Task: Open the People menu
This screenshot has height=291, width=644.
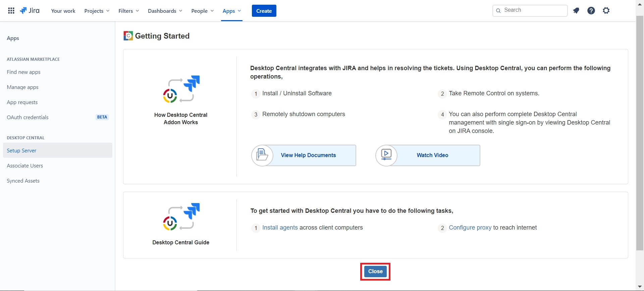Action: [x=202, y=11]
